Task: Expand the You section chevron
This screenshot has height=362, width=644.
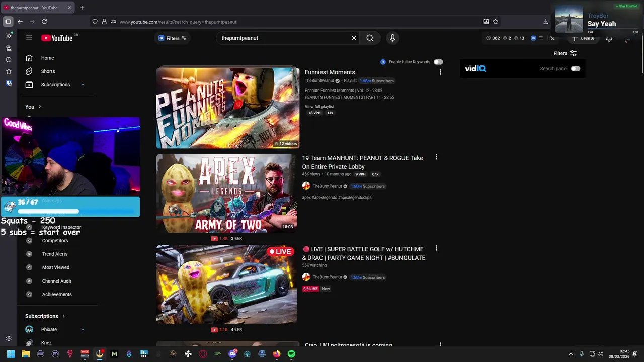Action: coord(40,107)
